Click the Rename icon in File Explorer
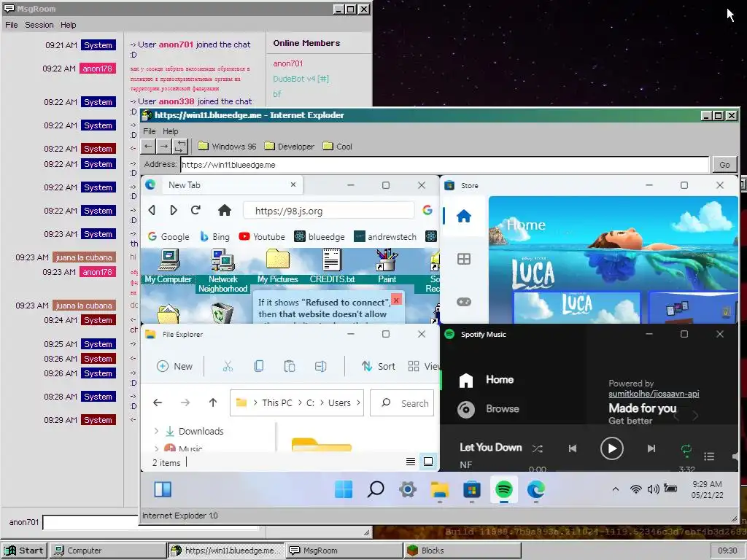 320,366
